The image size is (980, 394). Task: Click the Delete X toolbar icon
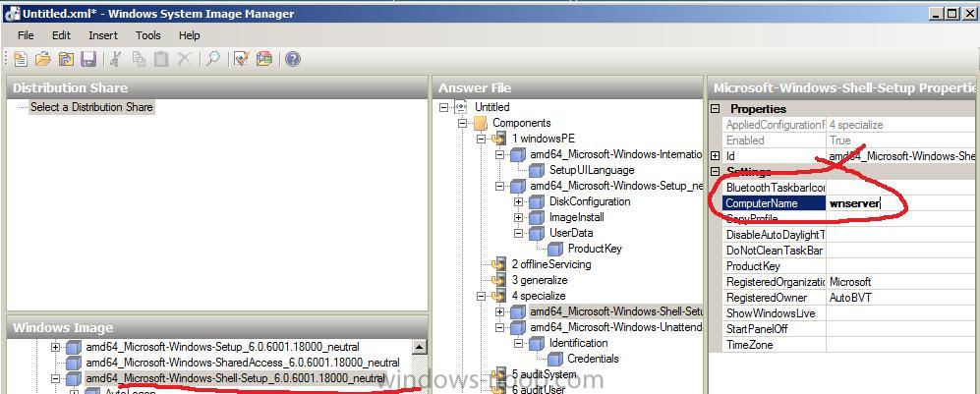coord(184,59)
